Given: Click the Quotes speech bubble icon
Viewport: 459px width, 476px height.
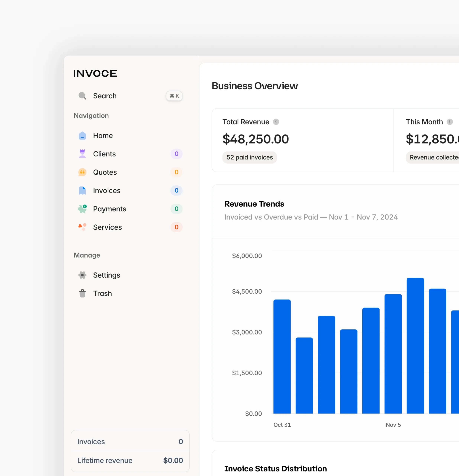Looking at the screenshot, I should 82,172.
